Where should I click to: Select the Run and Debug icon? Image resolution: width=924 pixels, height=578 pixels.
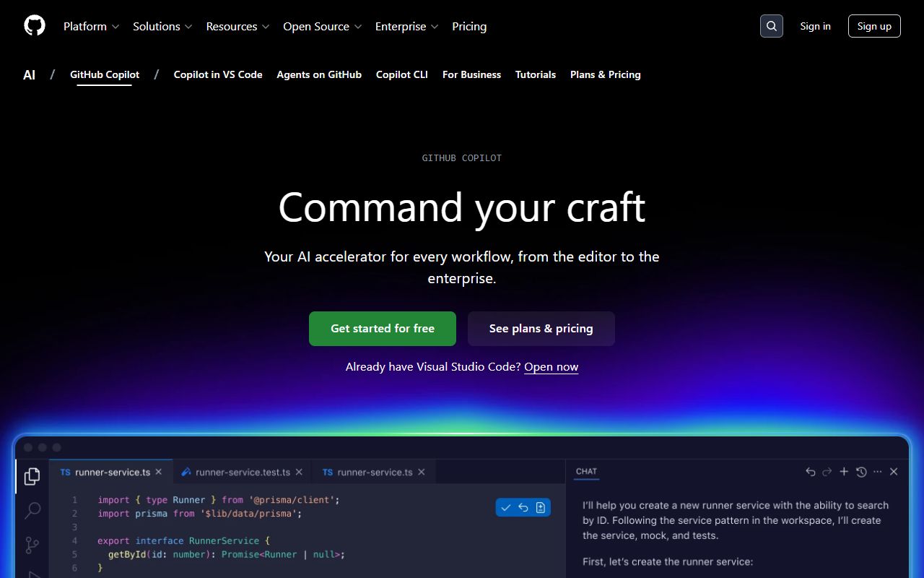click(31, 574)
